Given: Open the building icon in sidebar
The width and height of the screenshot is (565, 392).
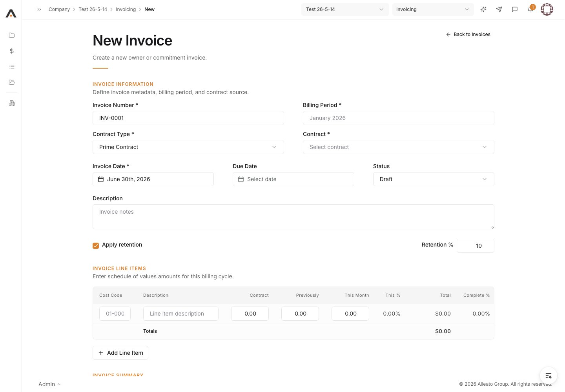Looking at the screenshot, I should [x=12, y=103].
